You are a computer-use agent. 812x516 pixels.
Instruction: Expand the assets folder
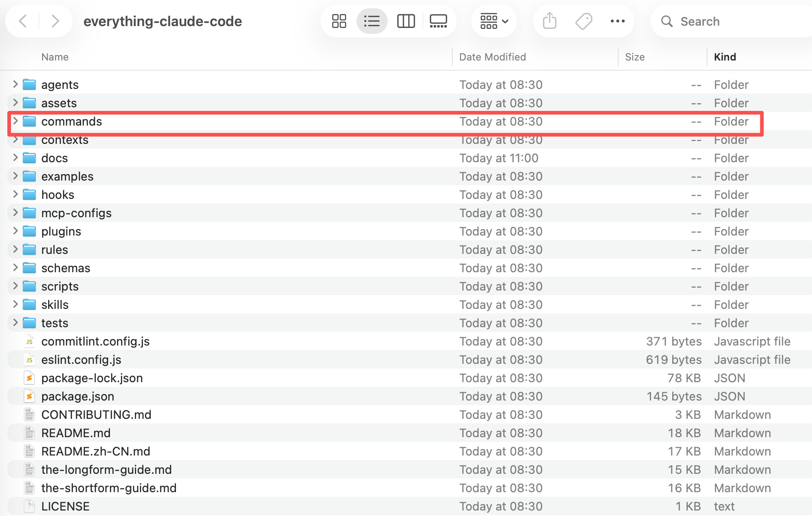pyautogui.click(x=15, y=103)
